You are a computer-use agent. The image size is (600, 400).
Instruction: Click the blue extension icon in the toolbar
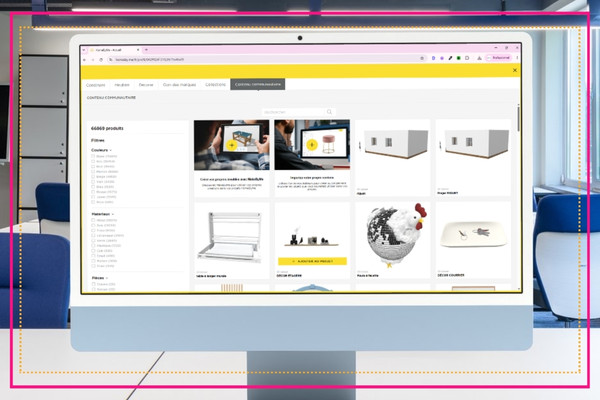click(434, 58)
